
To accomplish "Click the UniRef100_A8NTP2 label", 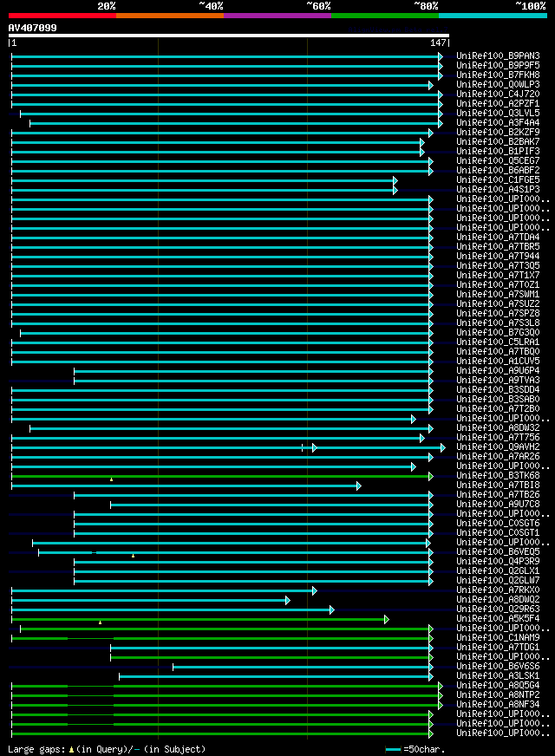I will coord(498,695).
